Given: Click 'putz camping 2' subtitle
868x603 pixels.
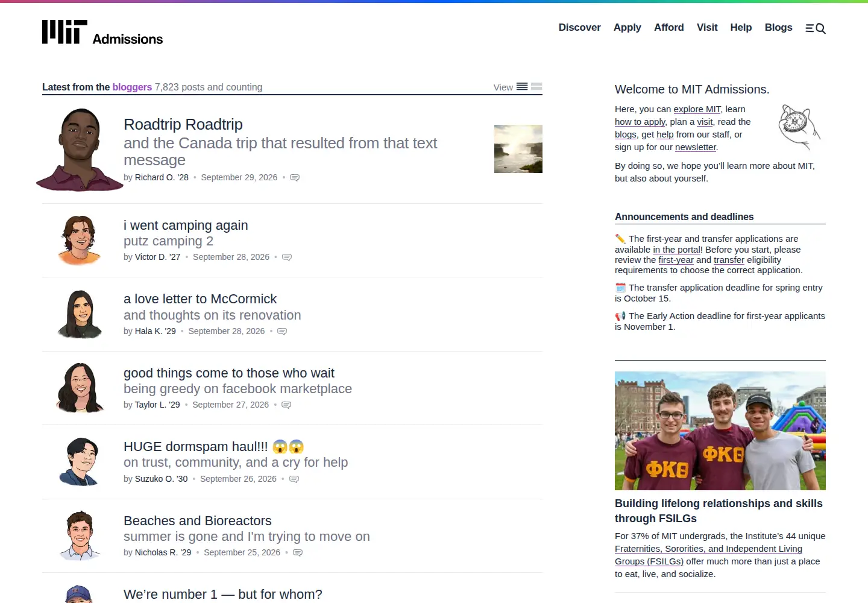Looking at the screenshot, I should click(x=169, y=241).
